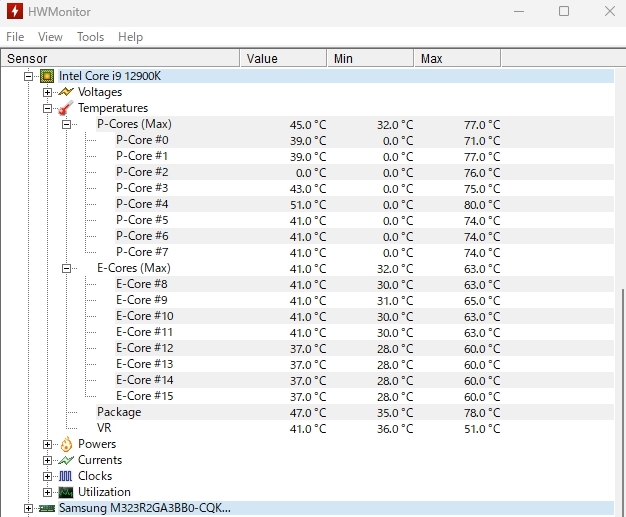Select the E-Core #15 row

click(x=364, y=396)
